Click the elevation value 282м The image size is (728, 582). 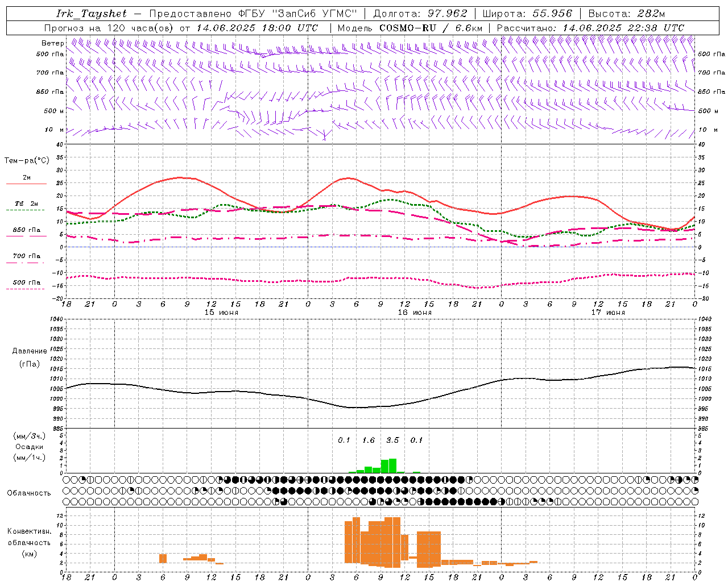[651, 14]
